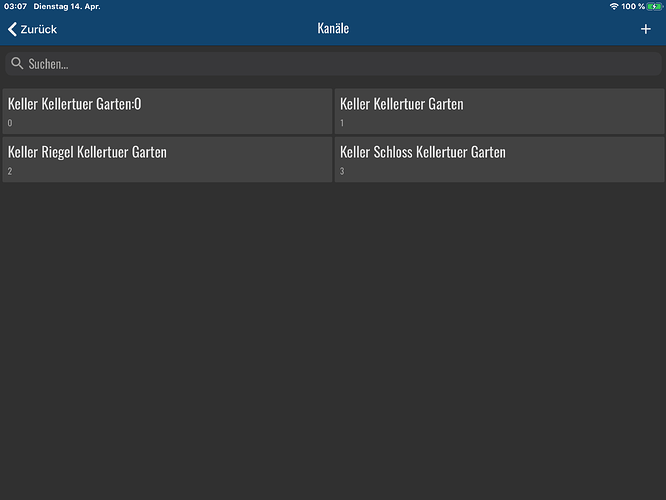Tap the 03:07 clock in status bar
The image size is (666, 500).
[x=15, y=7]
